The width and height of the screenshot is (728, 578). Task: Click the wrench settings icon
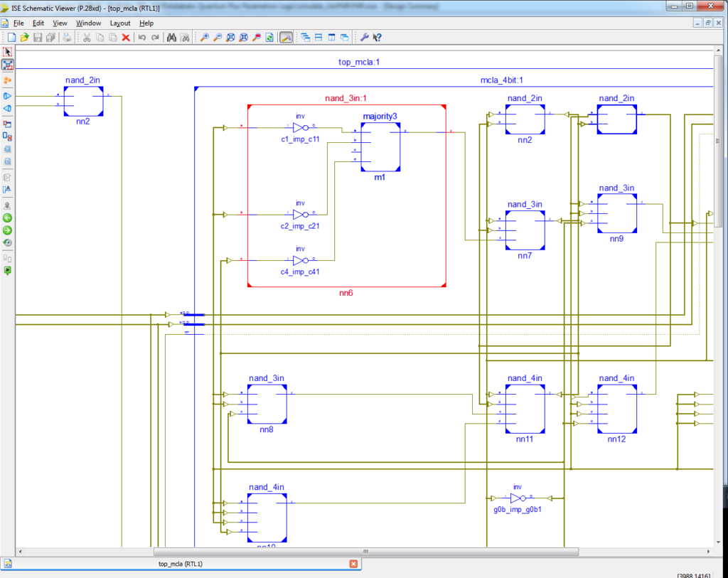click(365, 38)
